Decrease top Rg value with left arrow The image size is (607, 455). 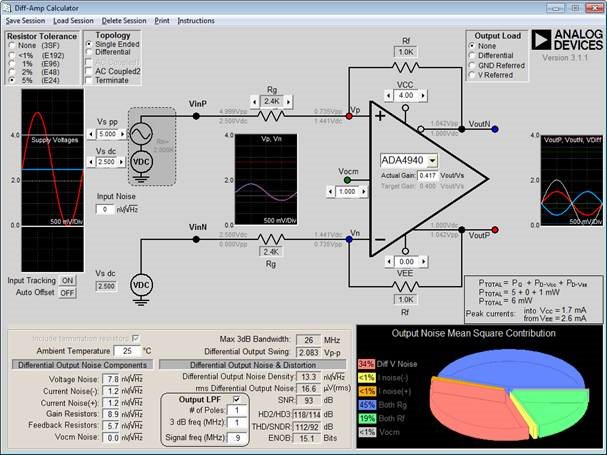point(254,102)
